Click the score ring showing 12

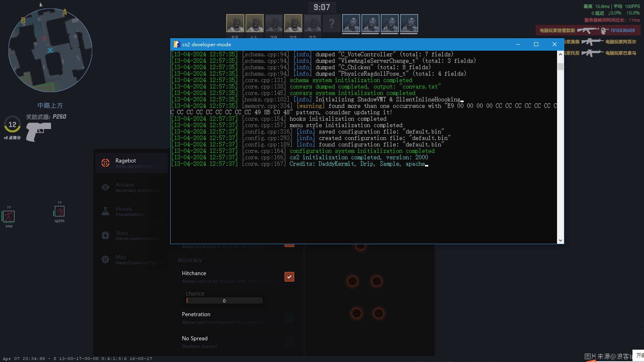12,125
